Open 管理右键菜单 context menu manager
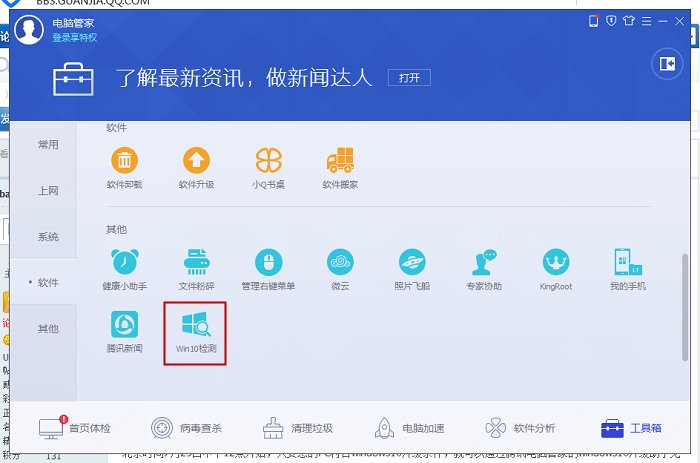 [x=268, y=263]
